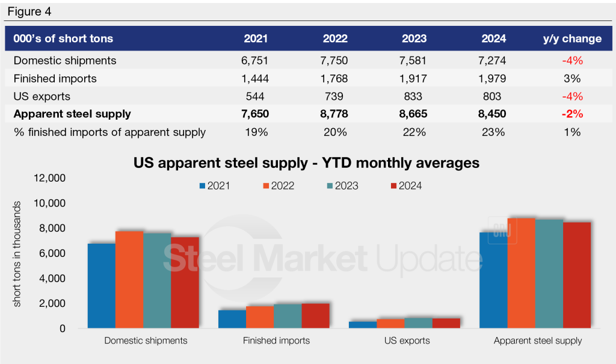The width and height of the screenshot is (616, 364).
Task: Click the small CRU logo watermark
Action: click(x=506, y=230)
